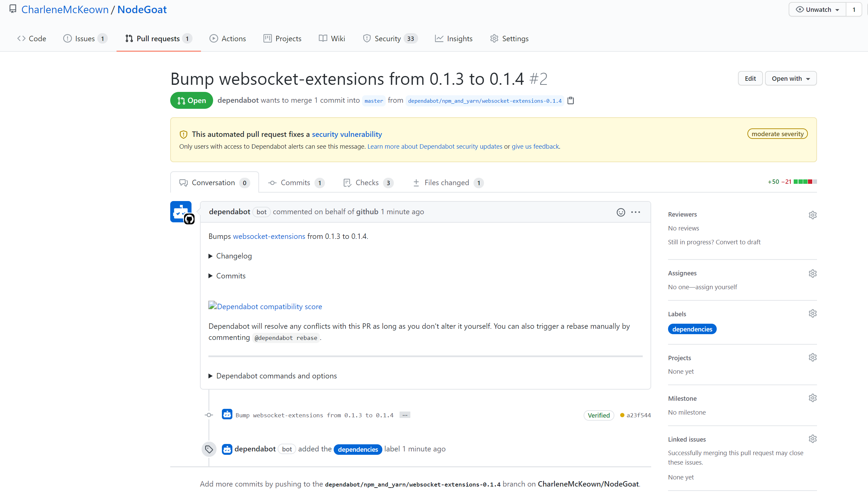Open Milestone gear settings
868x495 pixels.
tap(812, 398)
